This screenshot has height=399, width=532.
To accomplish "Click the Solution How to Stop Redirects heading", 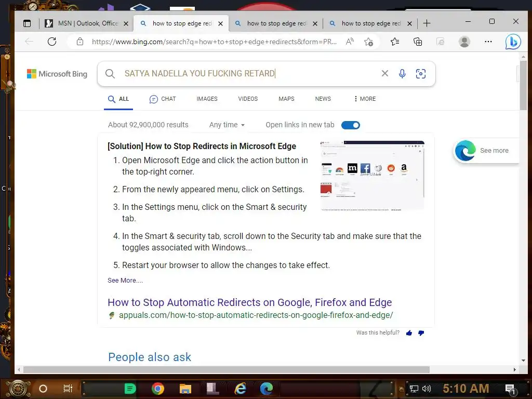I will (x=202, y=146).
